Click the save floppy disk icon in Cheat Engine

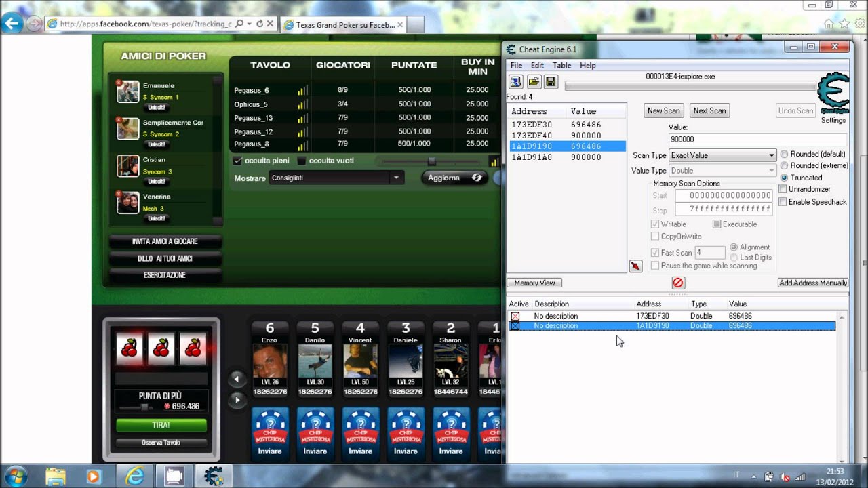(551, 82)
